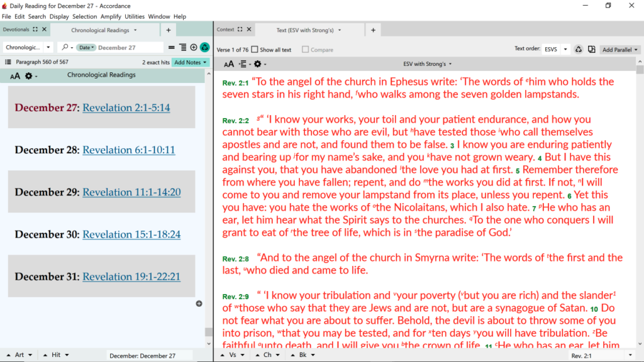Add a new tab in Devotionals zone
This screenshot has width=644, height=362.
[169, 30]
